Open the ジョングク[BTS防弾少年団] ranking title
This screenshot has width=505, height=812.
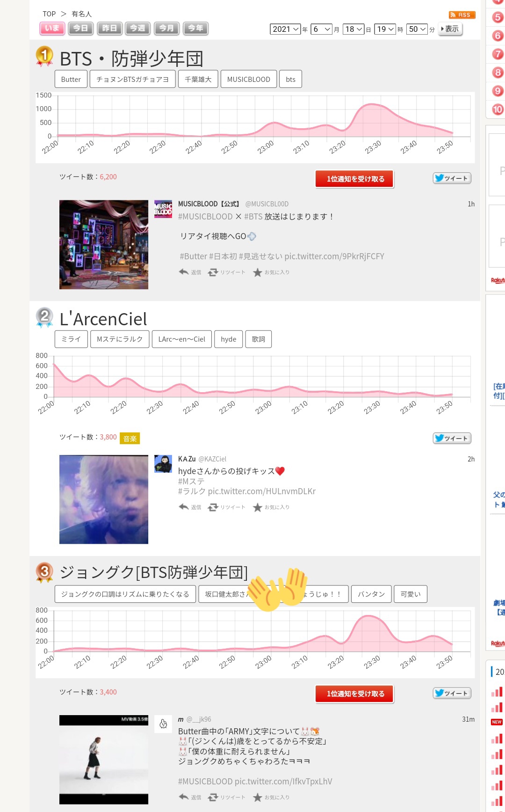pyautogui.click(x=154, y=572)
